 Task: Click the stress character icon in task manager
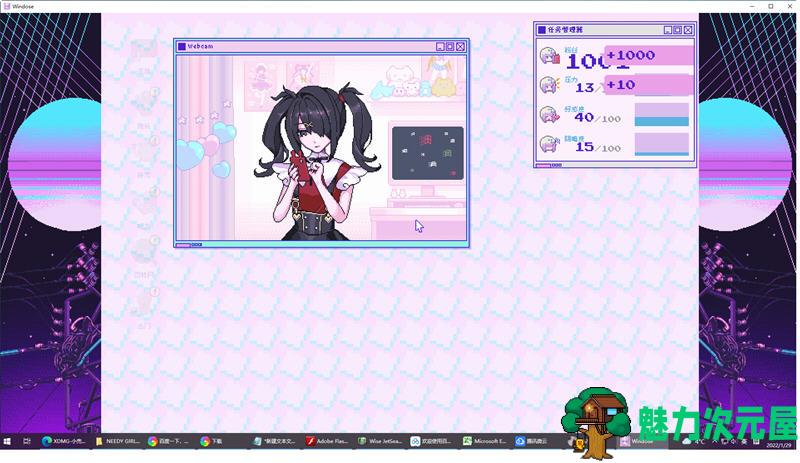click(549, 85)
